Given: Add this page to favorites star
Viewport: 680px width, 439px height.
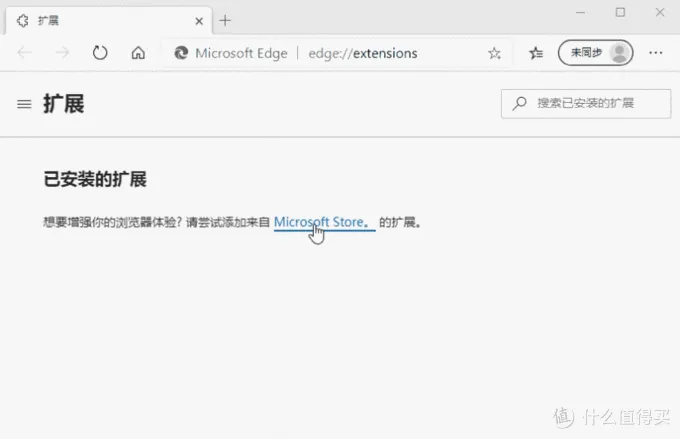Looking at the screenshot, I should [494, 53].
